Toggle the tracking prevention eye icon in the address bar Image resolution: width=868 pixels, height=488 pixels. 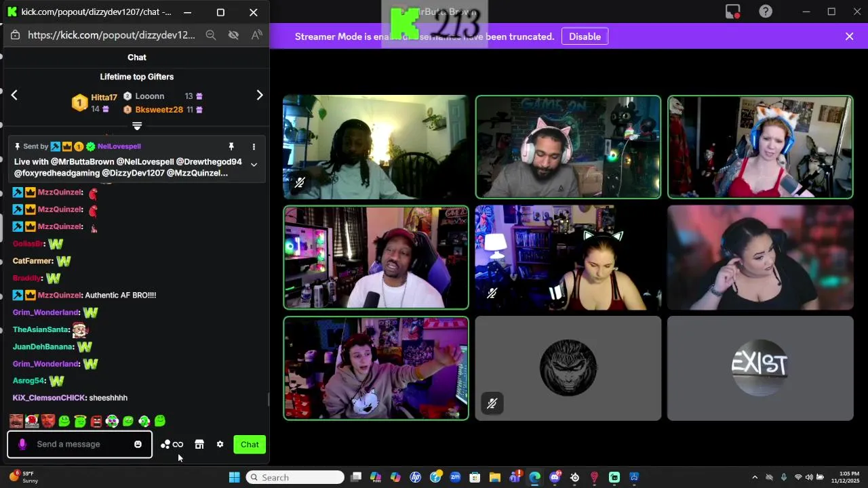233,35
